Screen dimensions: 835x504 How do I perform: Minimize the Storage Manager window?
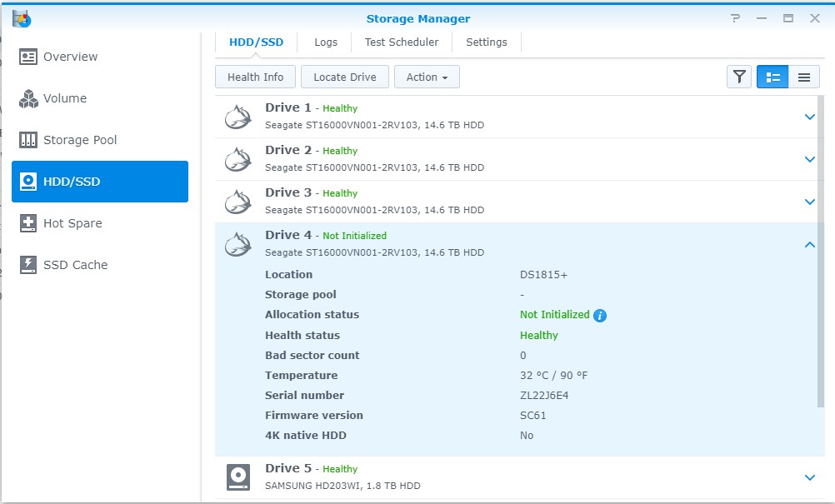(x=762, y=18)
